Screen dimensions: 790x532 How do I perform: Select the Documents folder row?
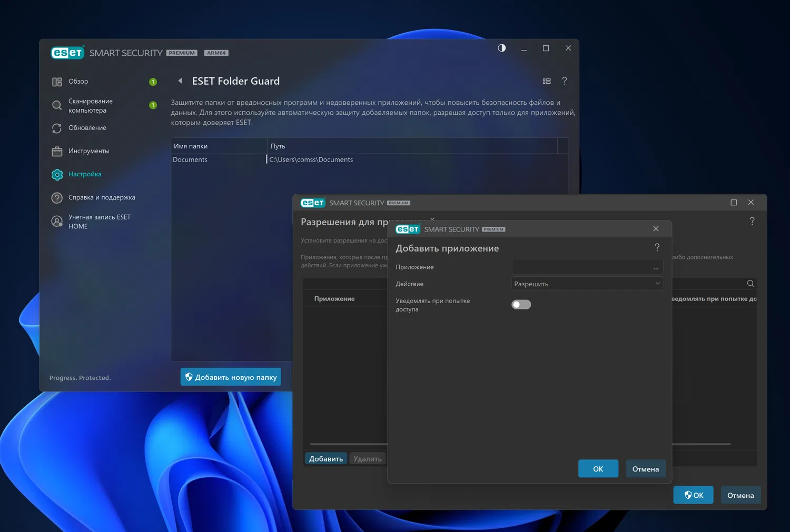[x=370, y=159]
